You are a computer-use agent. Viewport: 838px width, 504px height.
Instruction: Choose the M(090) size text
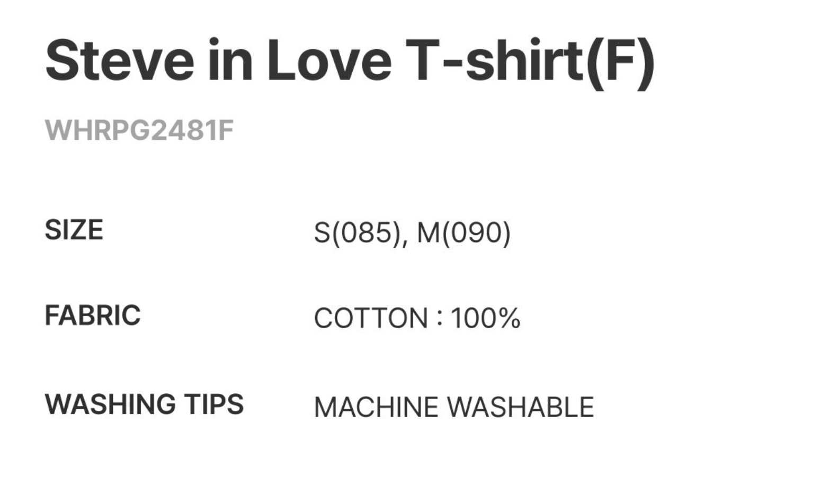[x=463, y=233]
